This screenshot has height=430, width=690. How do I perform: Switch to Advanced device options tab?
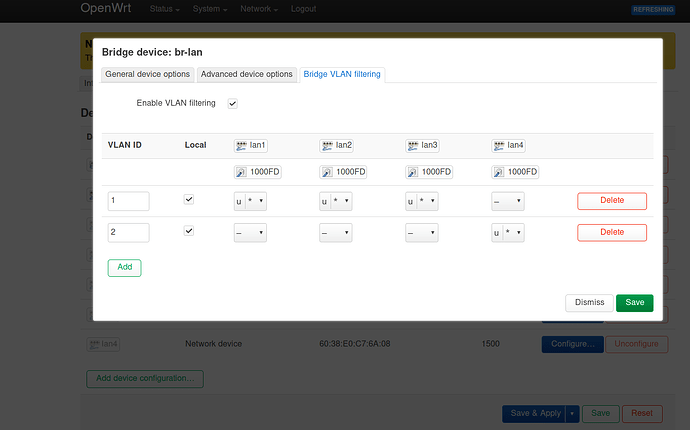click(x=246, y=74)
